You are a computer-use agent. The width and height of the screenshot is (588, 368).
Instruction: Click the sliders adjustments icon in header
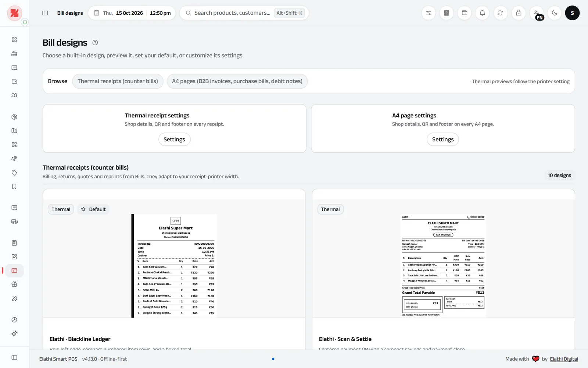pyautogui.click(x=429, y=13)
